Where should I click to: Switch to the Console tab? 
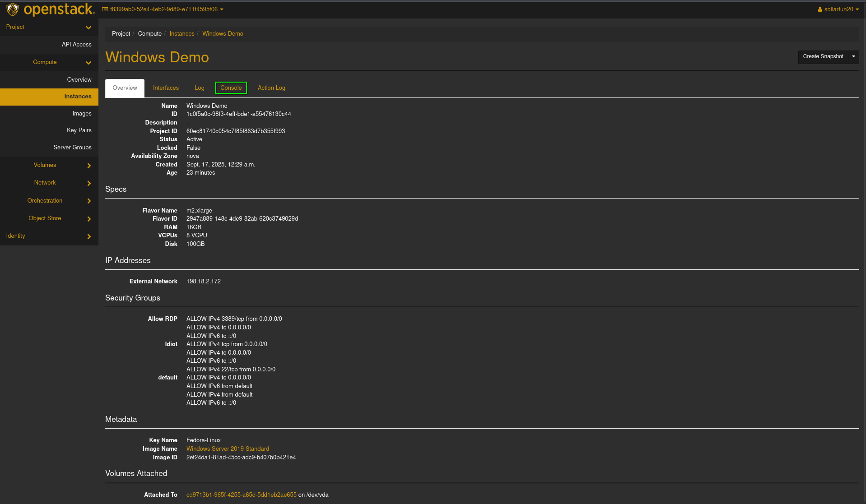[231, 88]
